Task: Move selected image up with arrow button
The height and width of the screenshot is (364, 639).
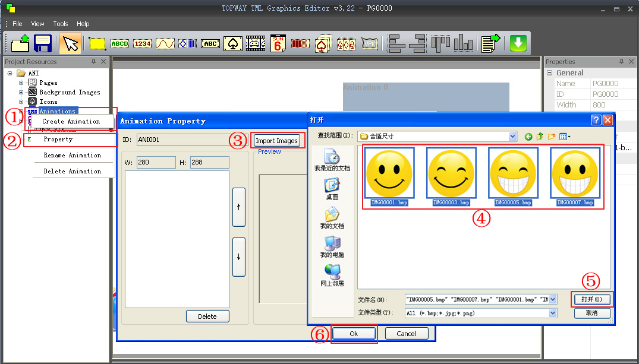Action: 239,207
